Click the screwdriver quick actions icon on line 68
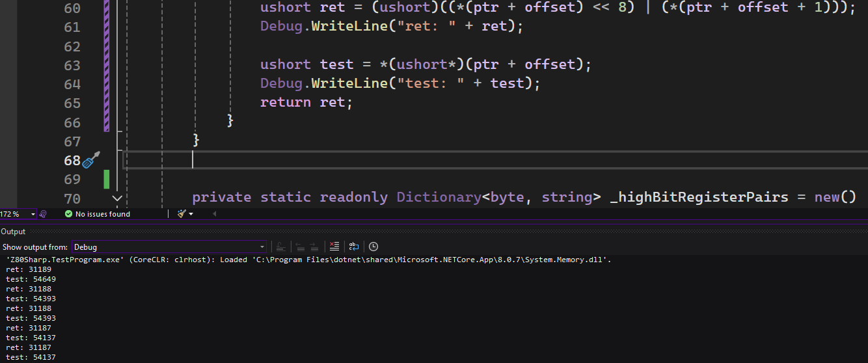This screenshot has width=868, height=363. point(92,159)
